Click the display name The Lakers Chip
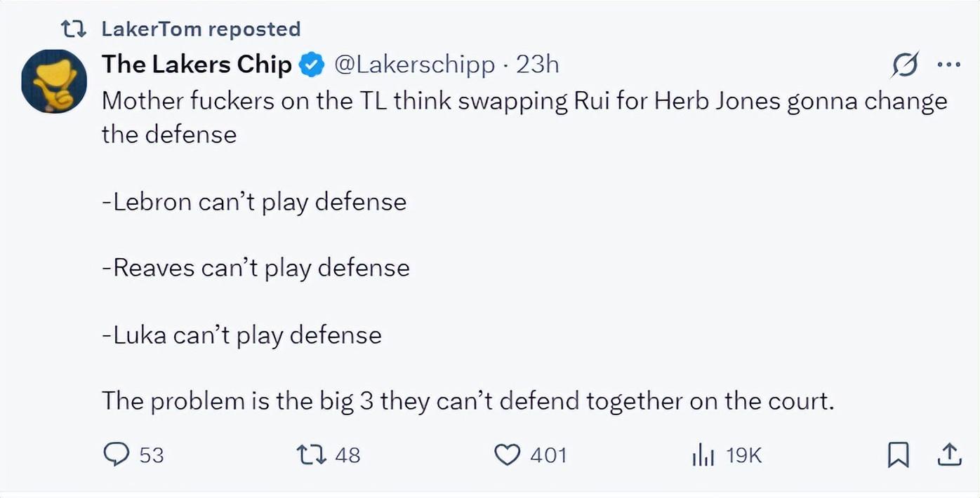 197,65
